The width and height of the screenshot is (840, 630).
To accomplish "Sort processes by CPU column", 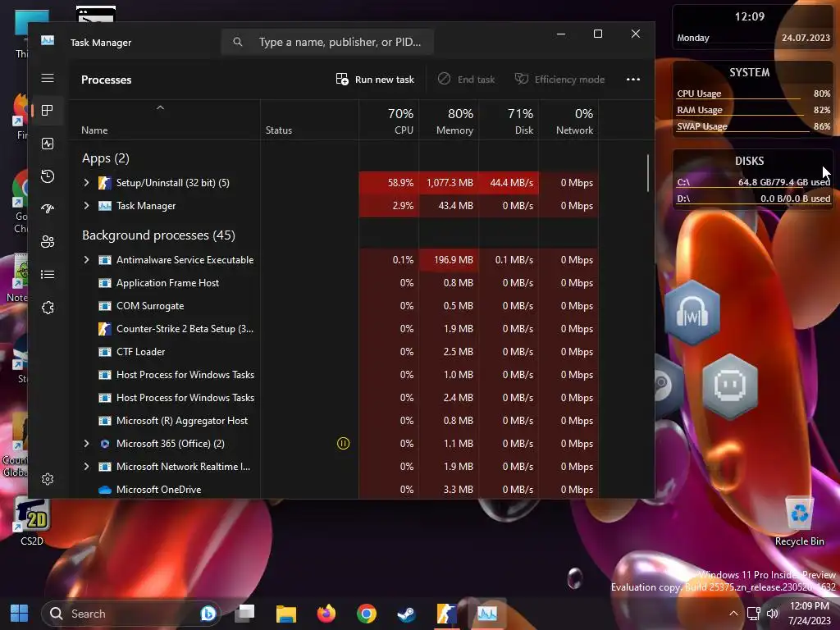I will point(389,121).
